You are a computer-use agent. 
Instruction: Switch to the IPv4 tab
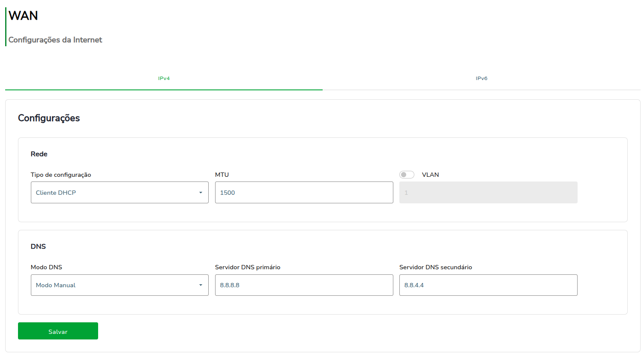point(164,78)
